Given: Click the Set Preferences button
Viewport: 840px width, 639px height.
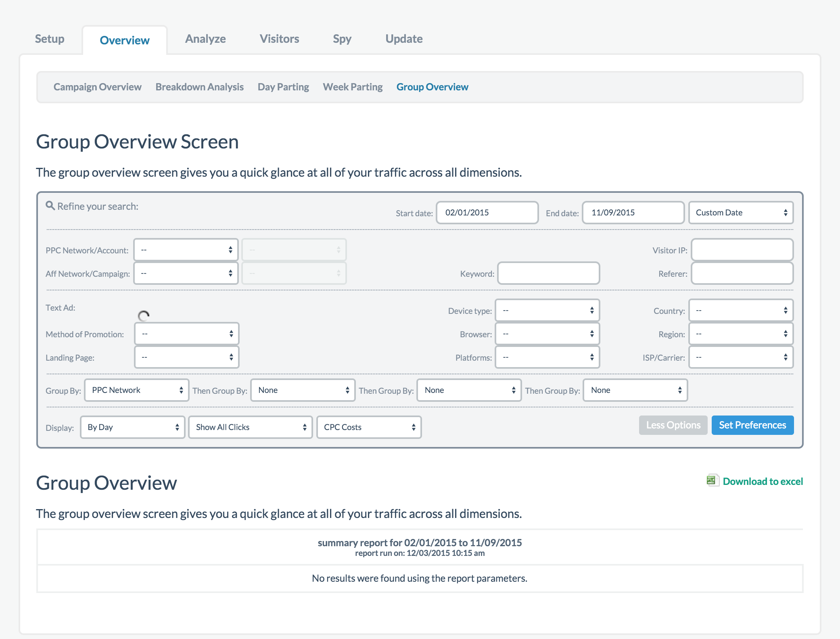Looking at the screenshot, I should [x=752, y=425].
